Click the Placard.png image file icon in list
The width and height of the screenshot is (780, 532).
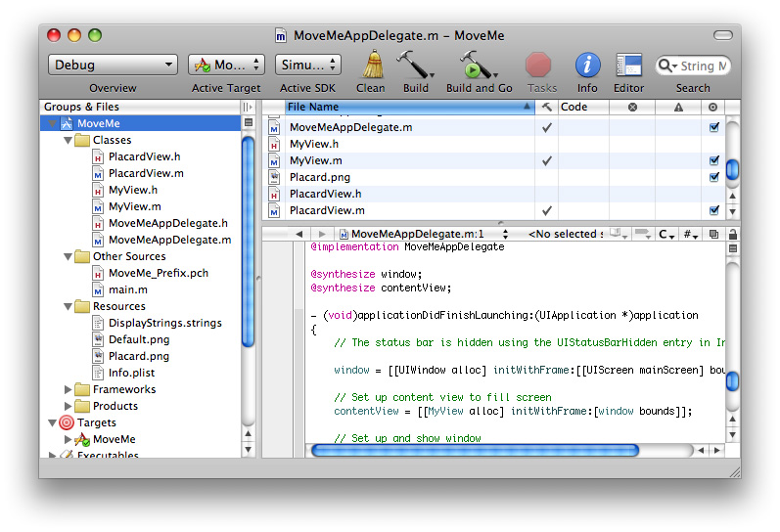pos(274,178)
